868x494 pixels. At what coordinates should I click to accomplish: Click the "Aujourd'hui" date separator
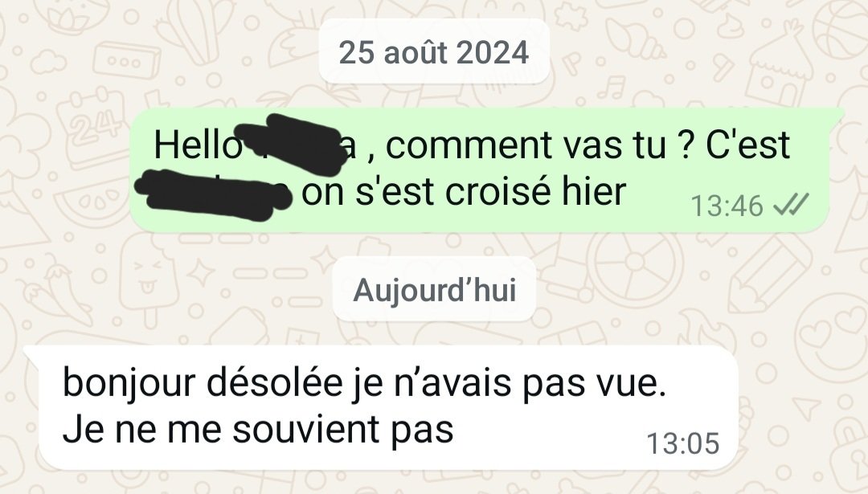(x=434, y=289)
